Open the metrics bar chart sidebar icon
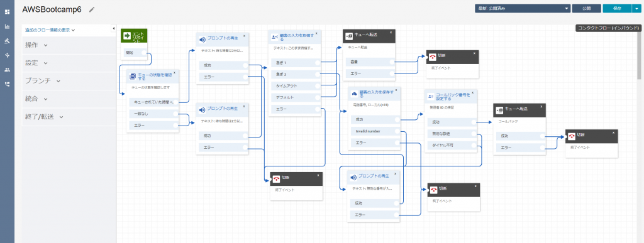 (7, 26)
